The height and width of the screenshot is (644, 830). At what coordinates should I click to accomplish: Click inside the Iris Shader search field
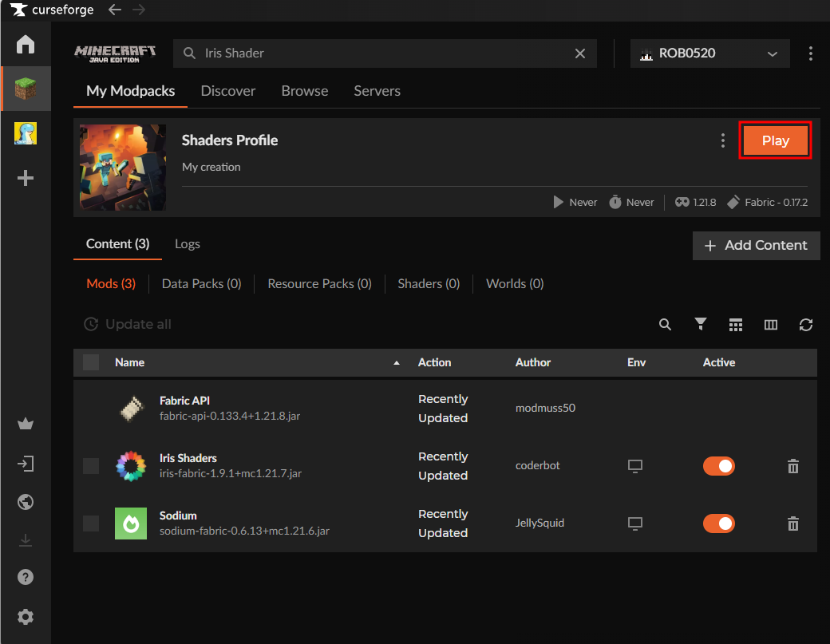click(x=385, y=53)
